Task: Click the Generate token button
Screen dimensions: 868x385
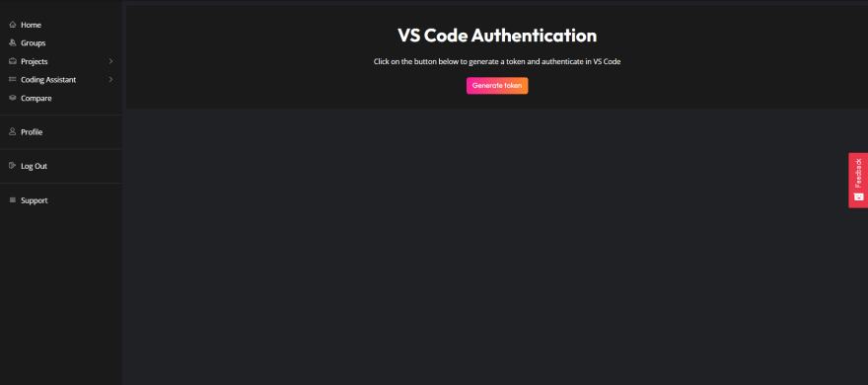Action: [497, 85]
